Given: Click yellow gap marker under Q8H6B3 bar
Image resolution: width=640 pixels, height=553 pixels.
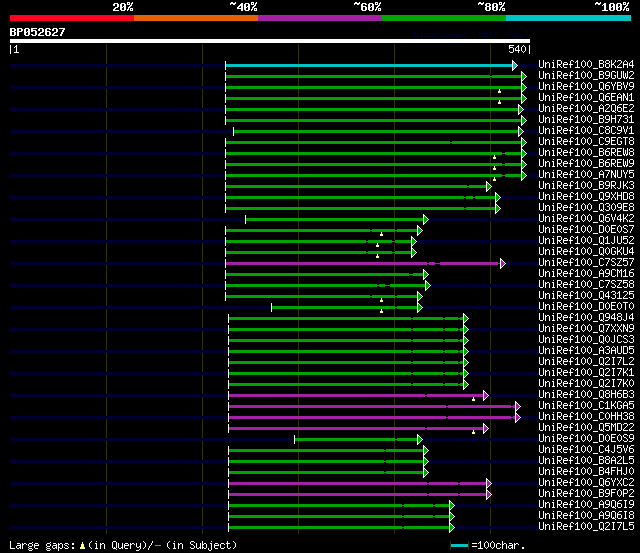Looking at the screenshot, I should coord(473,399).
